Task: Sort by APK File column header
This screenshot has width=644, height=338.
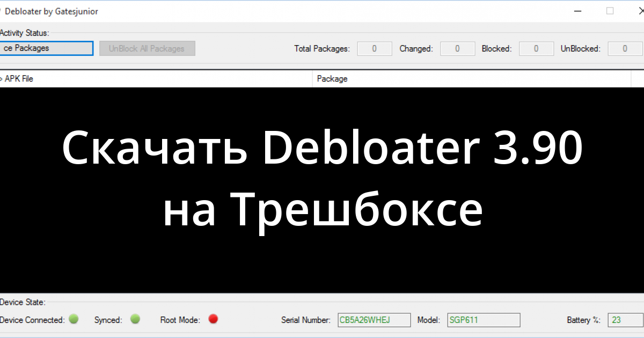Action: click(156, 79)
